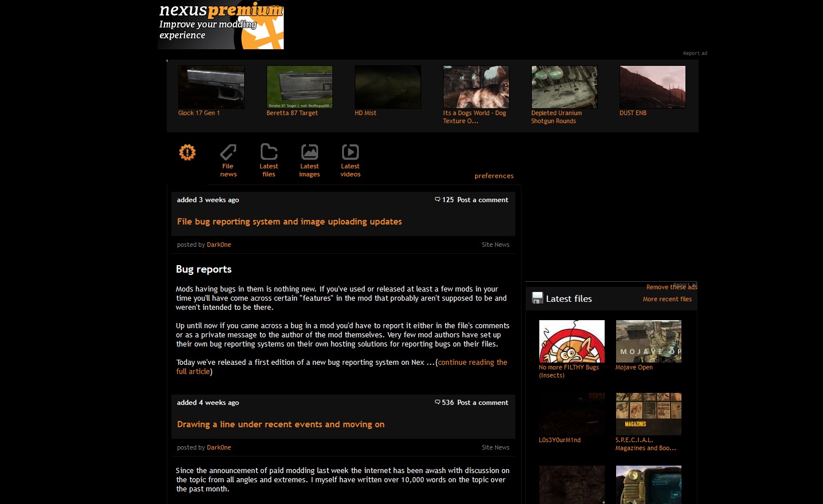This screenshot has height=504, width=823.
Task: Click Depleted Uranium Shotgun Rounds text link
Action: (556, 117)
